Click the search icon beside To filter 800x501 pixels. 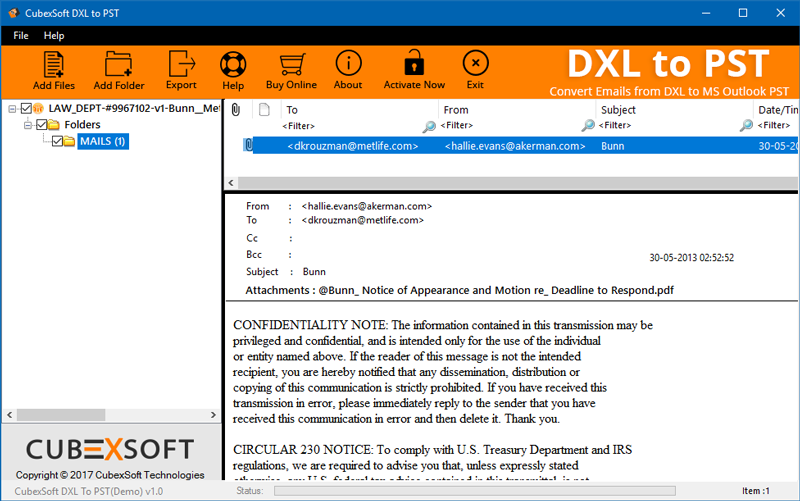(429, 126)
